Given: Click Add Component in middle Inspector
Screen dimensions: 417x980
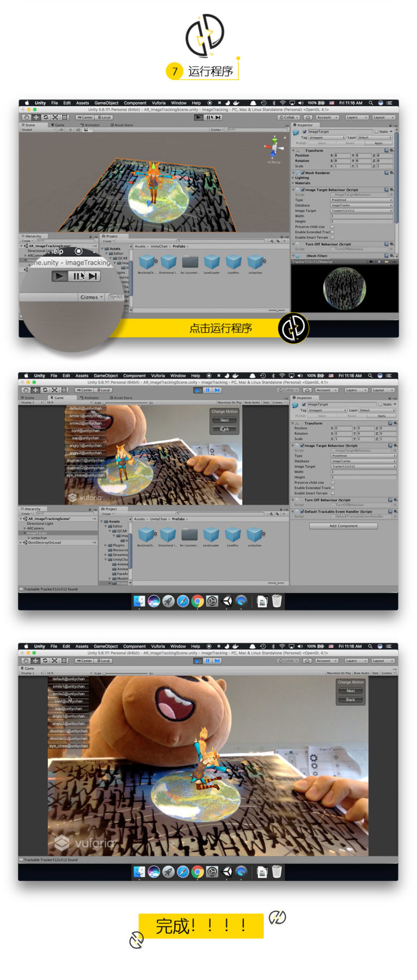Looking at the screenshot, I should pos(343,526).
